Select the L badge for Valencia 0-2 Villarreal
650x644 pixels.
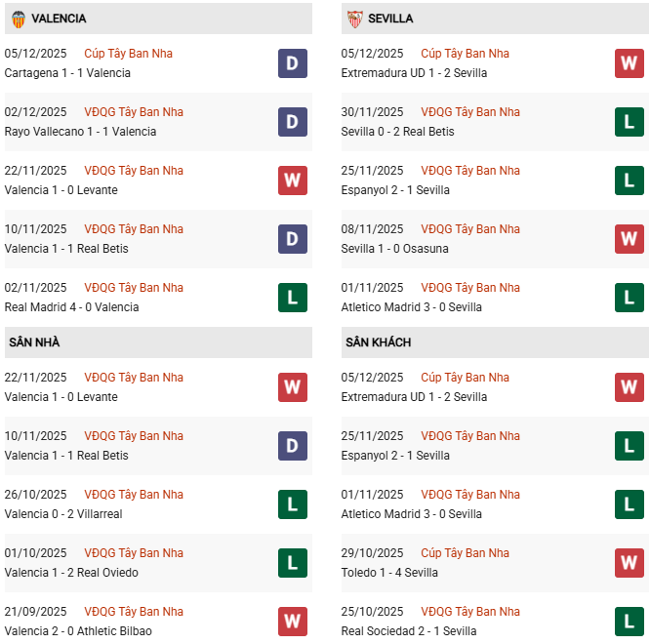tap(292, 504)
